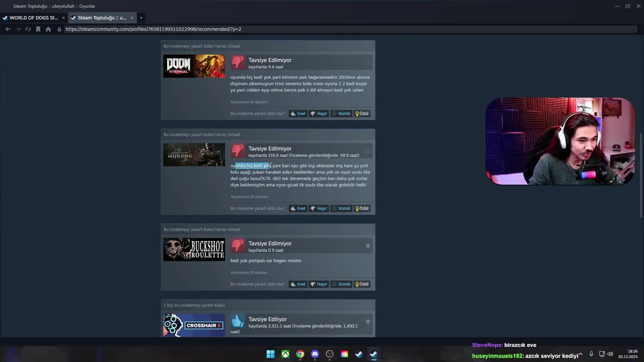Reload the page with the refresh icon
This screenshot has width=644, height=362.
pos(28,29)
